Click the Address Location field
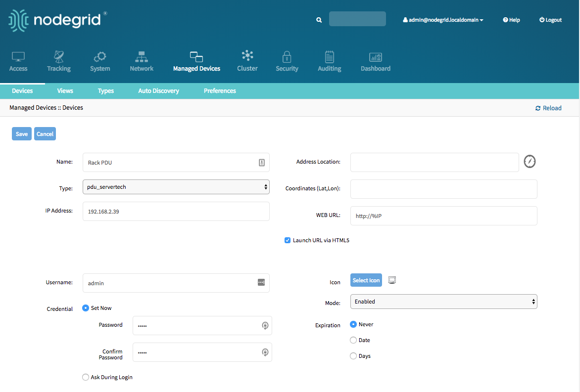This screenshot has width=580, height=392. point(435,163)
